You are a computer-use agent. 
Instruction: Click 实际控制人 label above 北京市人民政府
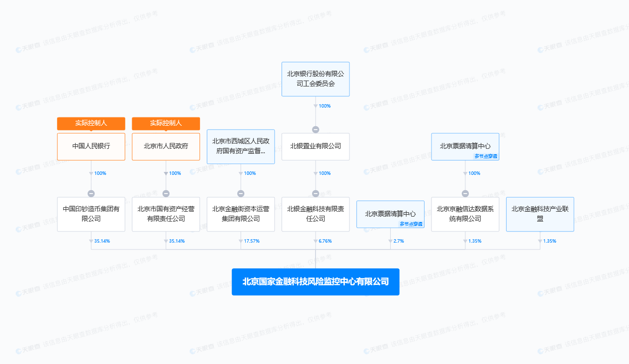click(166, 123)
